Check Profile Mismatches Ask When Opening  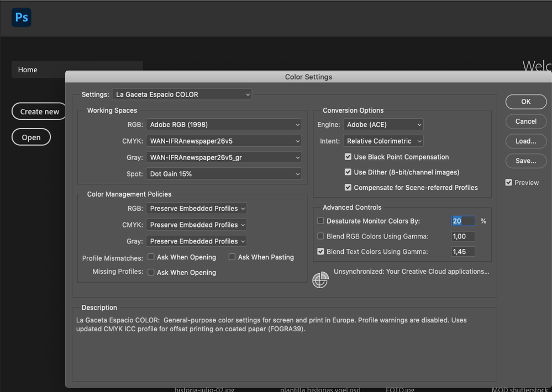point(151,257)
